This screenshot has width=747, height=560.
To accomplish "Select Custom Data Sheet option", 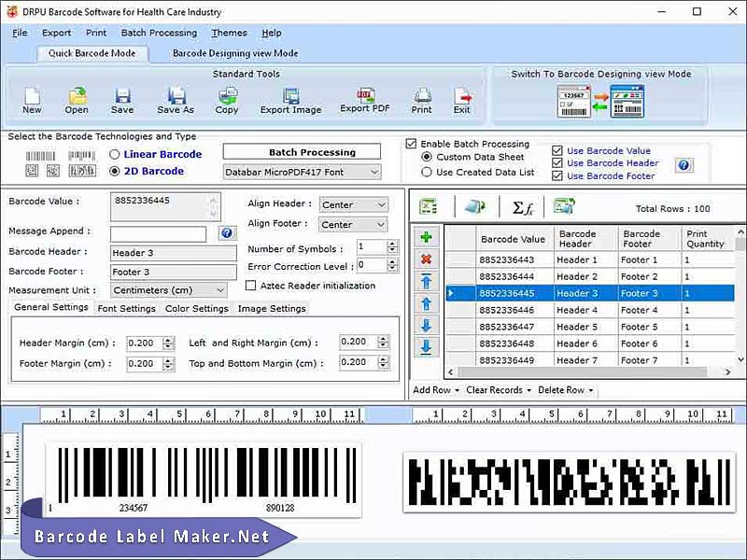I will (427, 157).
